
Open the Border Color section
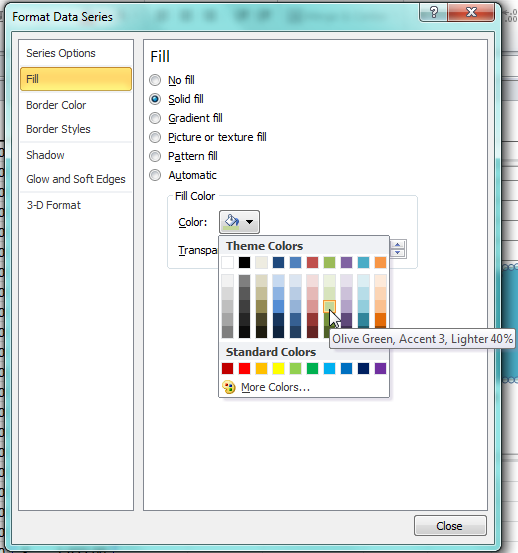56,105
